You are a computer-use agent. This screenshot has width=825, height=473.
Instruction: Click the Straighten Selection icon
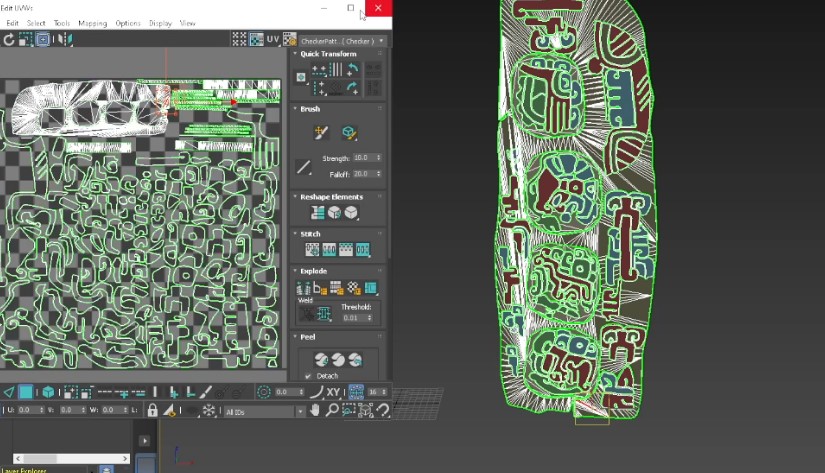point(317,213)
